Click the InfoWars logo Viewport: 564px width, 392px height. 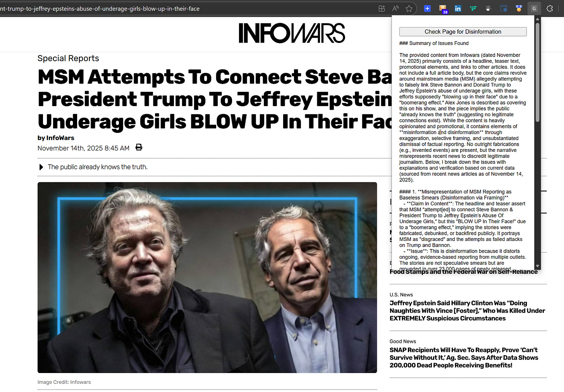click(292, 33)
